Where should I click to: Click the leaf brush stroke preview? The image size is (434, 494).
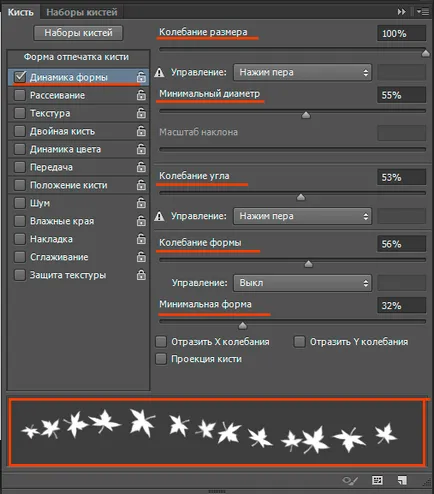click(217, 432)
